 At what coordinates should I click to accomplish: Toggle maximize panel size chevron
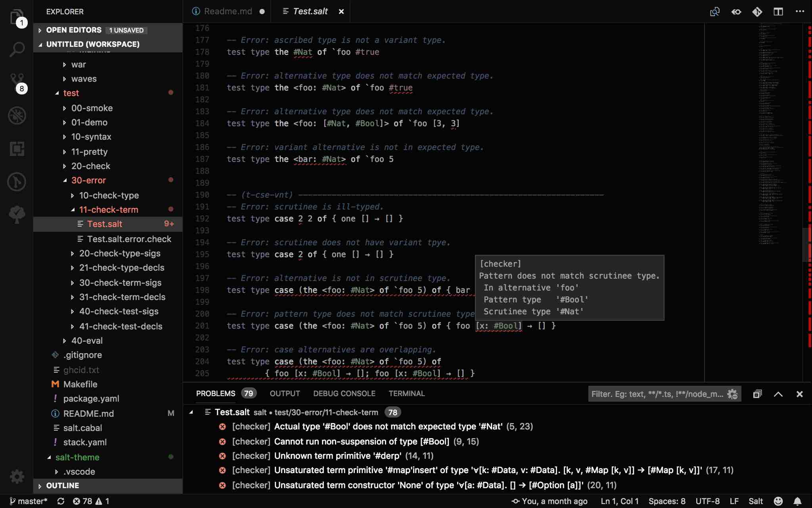[778, 394]
